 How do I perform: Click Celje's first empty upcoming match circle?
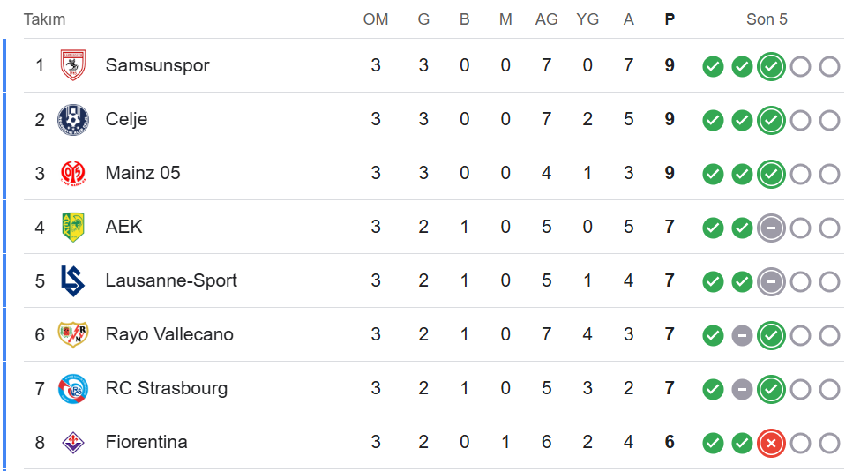(800, 120)
